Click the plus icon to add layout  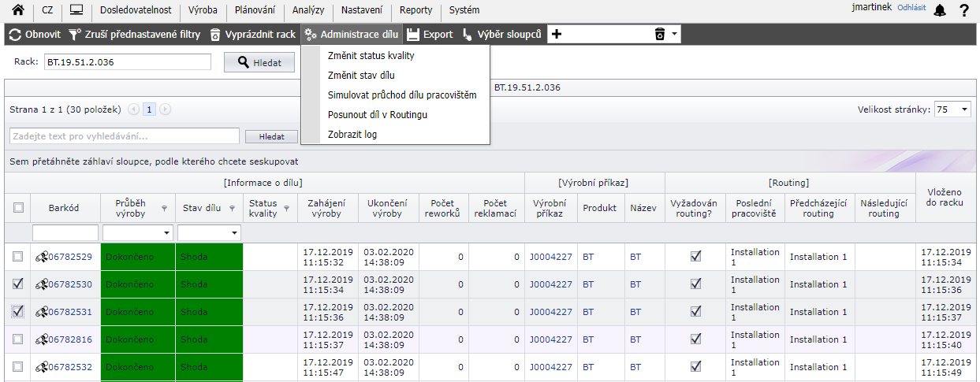pyautogui.click(x=556, y=35)
